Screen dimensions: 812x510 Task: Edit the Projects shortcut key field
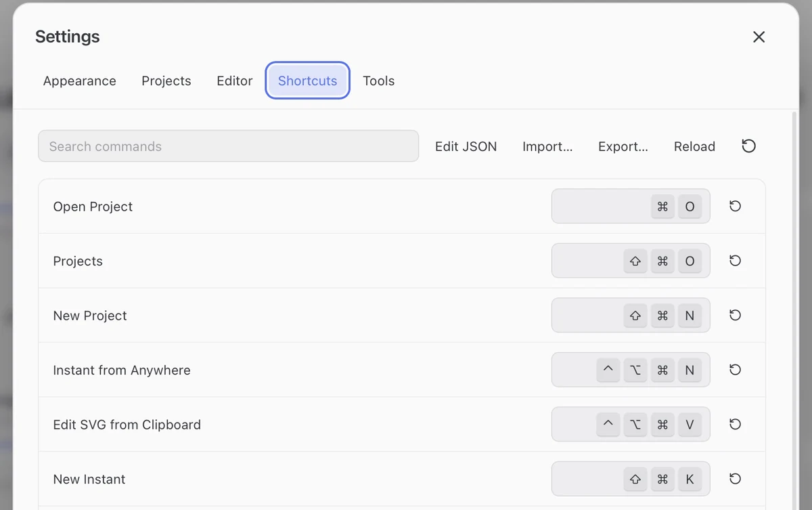[631, 261]
